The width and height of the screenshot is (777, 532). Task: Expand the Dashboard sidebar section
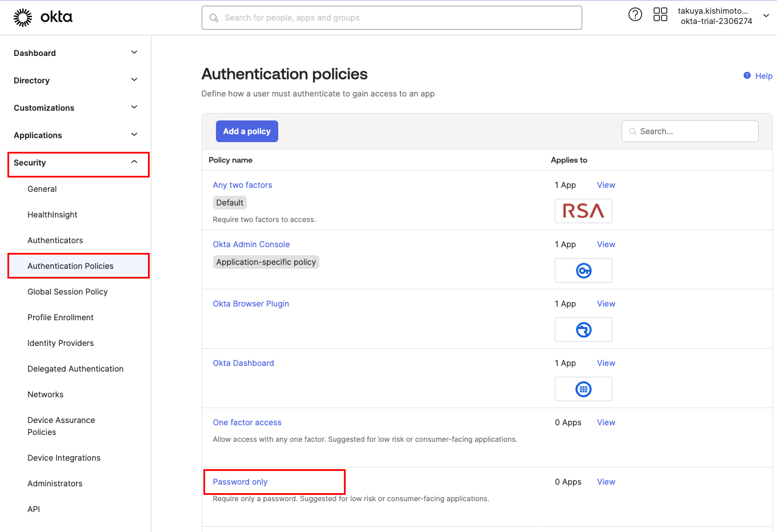[134, 53]
